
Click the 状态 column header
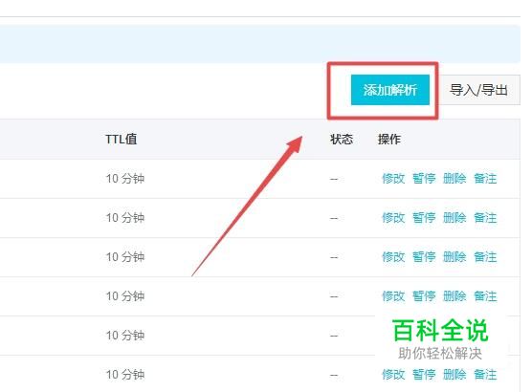click(x=342, y=139)
